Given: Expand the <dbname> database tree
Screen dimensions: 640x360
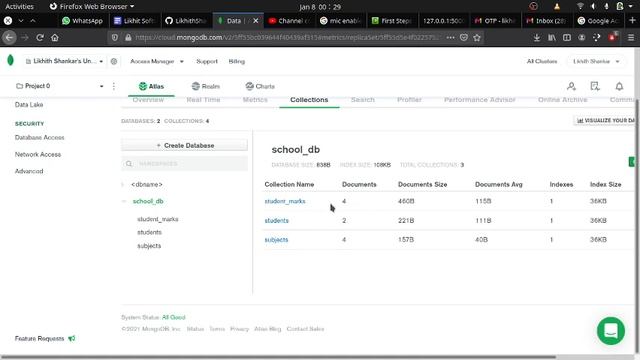Looking at the screenshot, I should [123, 184].
